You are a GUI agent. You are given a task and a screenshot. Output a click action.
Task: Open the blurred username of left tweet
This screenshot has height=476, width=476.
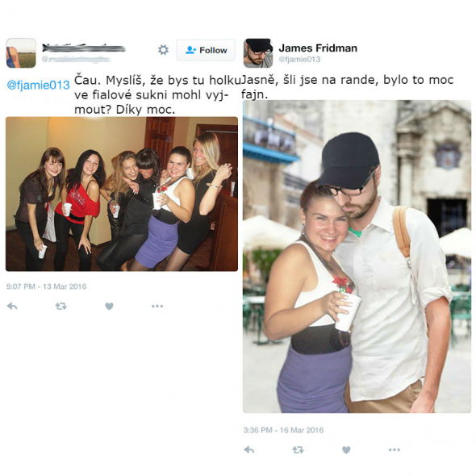(x=83, y=48)
